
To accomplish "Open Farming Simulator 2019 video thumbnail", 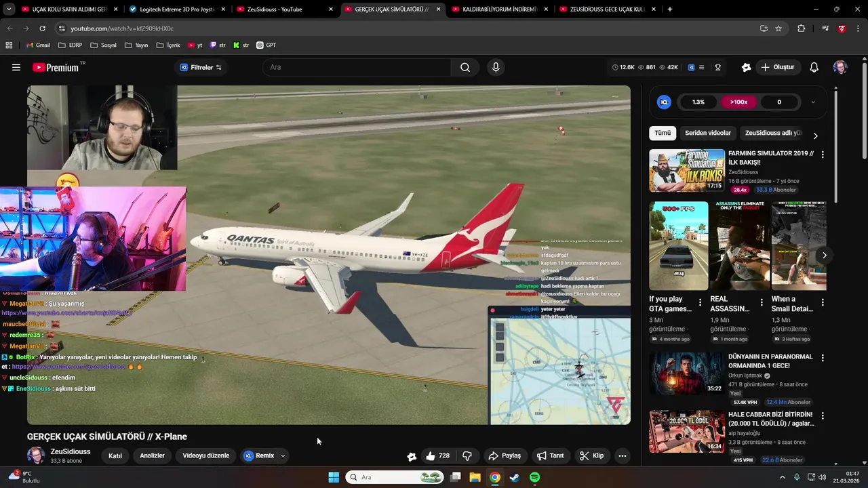I will point(687,171).
